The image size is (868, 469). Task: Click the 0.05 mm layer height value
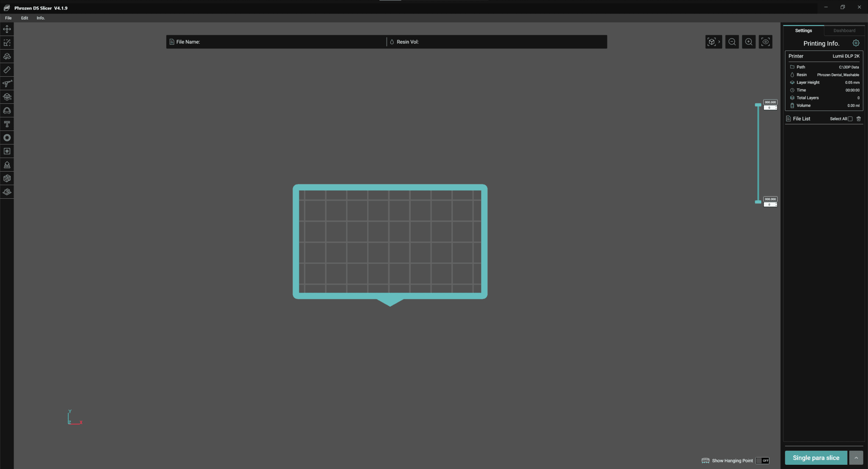[x=852, y=83]
